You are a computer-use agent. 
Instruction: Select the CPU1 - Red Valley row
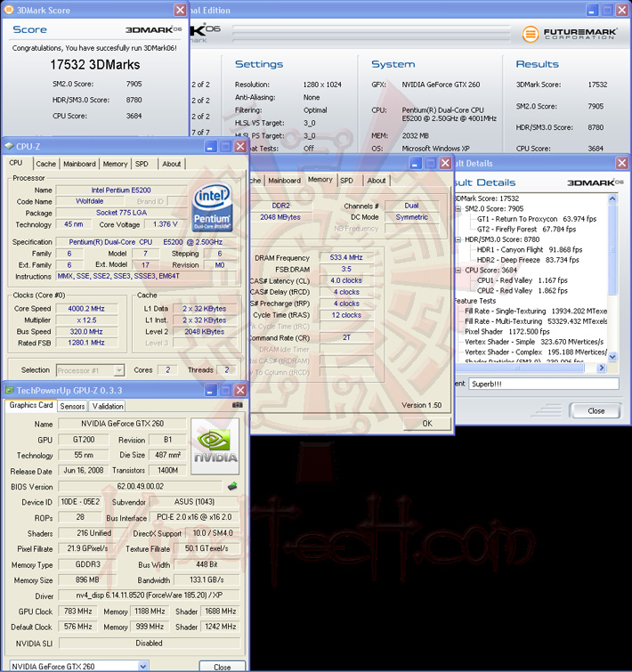(523, 280)
